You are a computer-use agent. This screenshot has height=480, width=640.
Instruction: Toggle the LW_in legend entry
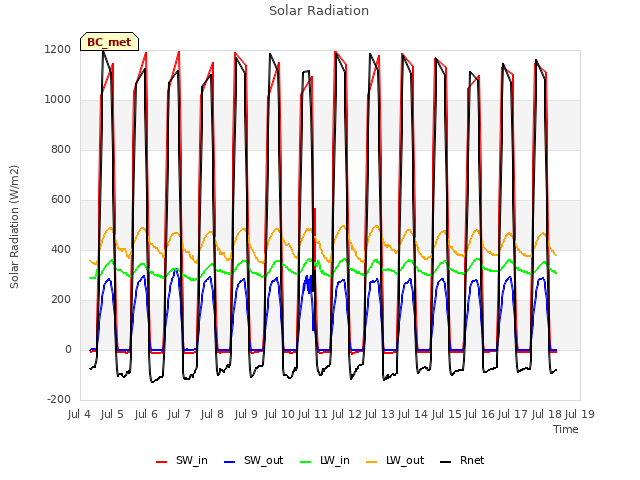(325, 461)
